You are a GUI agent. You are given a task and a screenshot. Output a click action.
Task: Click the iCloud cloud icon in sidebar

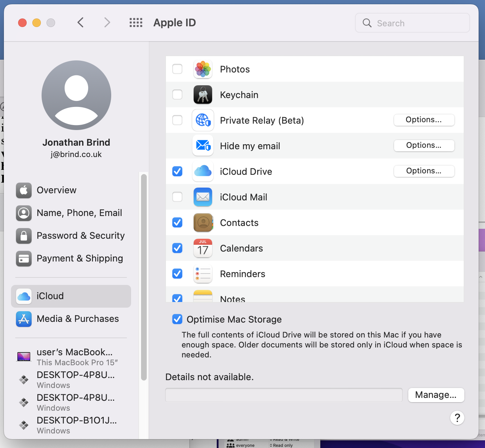[24, 296]
